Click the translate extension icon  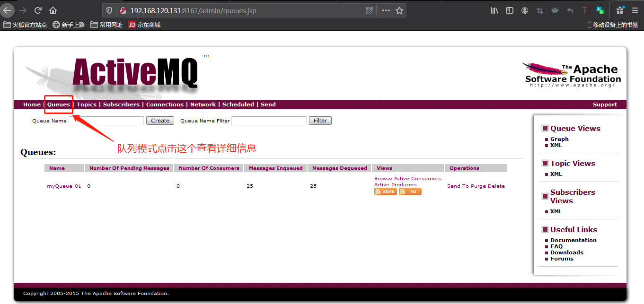[x=600, y=10]
